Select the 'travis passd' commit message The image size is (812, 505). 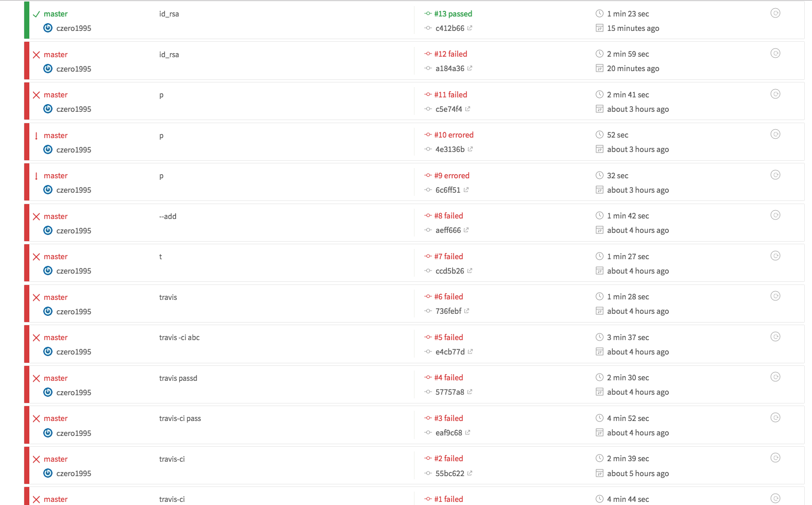point(178,378)
